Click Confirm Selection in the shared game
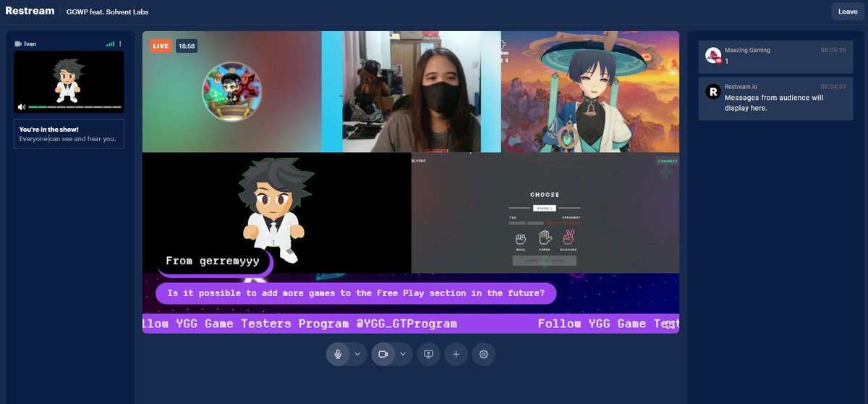The height and width of the screenshot is (404, 868). tap(545, 261)
